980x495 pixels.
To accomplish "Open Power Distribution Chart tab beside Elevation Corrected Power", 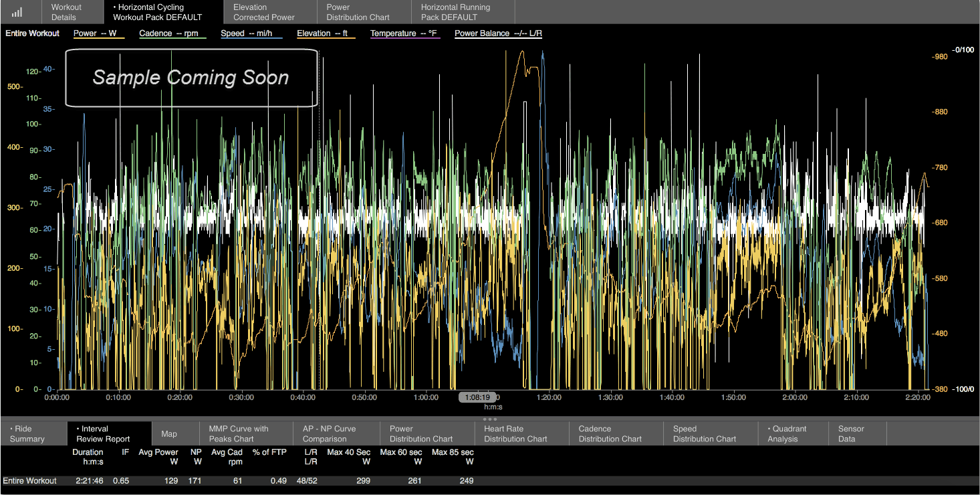I will 363,12.
